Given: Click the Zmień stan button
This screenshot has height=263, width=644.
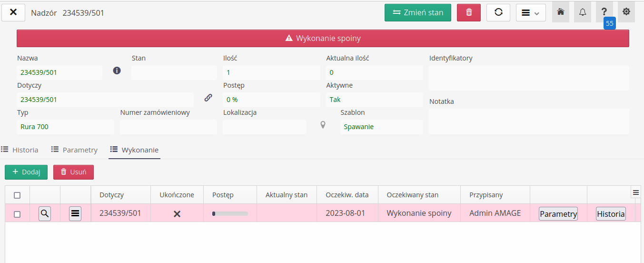Looking at the screenshot, I should pyautogui.click(x=418, y=13).
